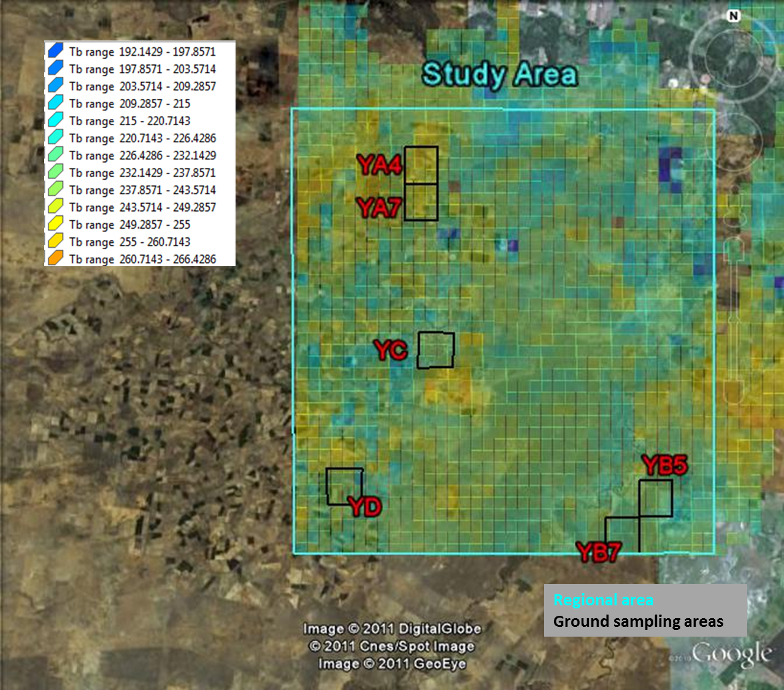The image size is (784, 690).
Task: Click the red YA7 label
Action: coord(379,209)
